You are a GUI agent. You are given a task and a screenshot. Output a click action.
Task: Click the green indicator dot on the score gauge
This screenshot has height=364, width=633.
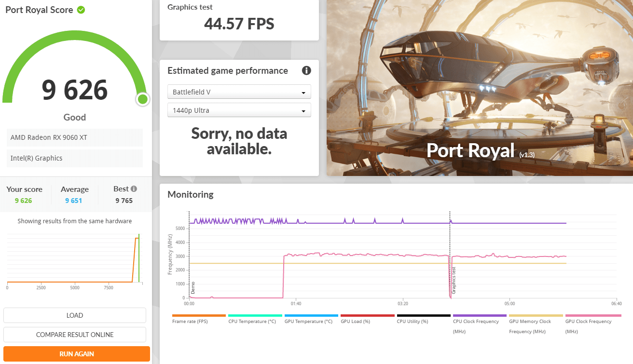point(142,99)
